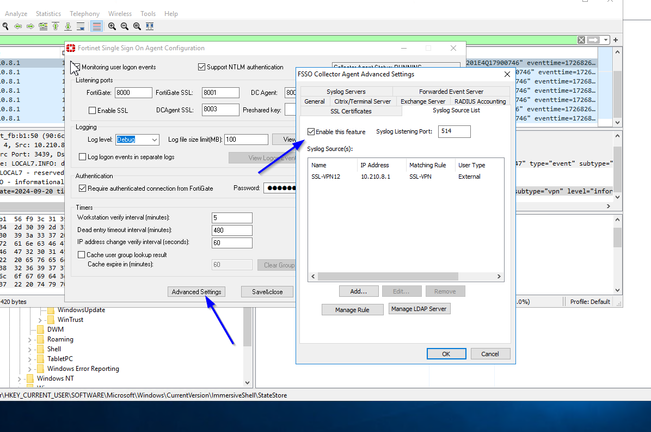Click the go to first packet icon
Image resolution: width=651 pixels, height=432 pixels.
pyautogui.click(x=54, y=27)
